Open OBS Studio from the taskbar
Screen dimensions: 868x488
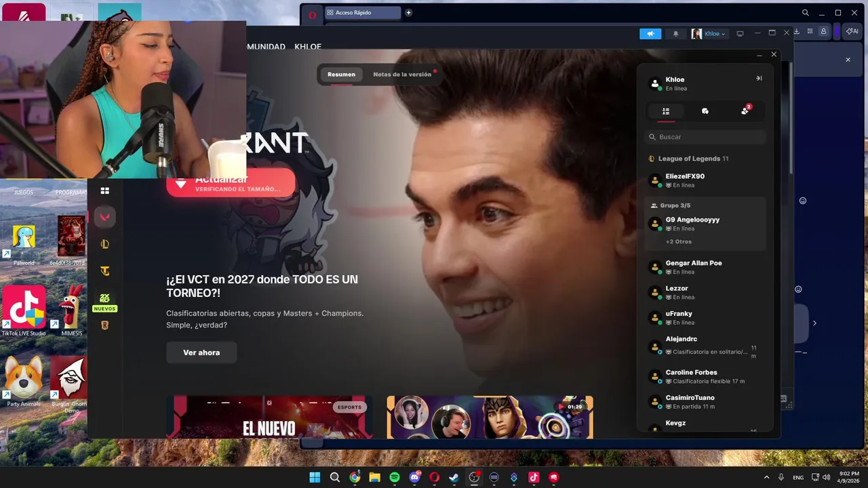tap(474, 477)
